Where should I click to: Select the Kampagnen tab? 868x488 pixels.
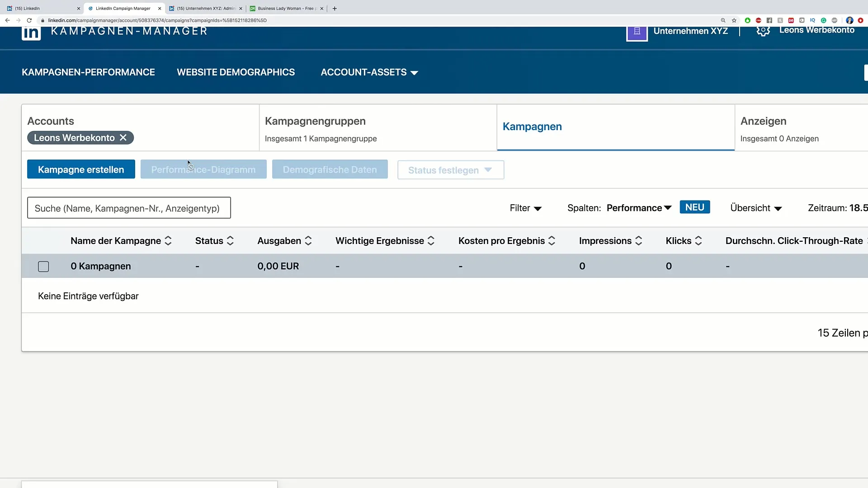(x=616, y=127)
